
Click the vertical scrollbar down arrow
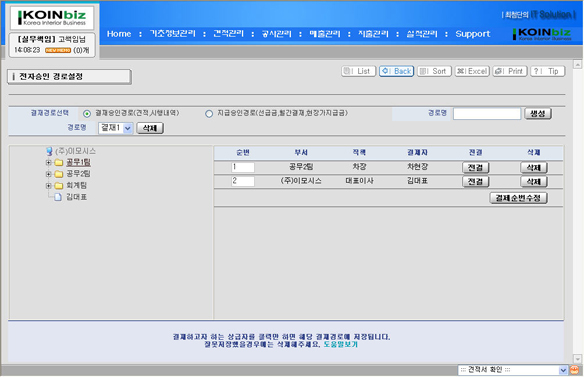[x=577, y=359]
